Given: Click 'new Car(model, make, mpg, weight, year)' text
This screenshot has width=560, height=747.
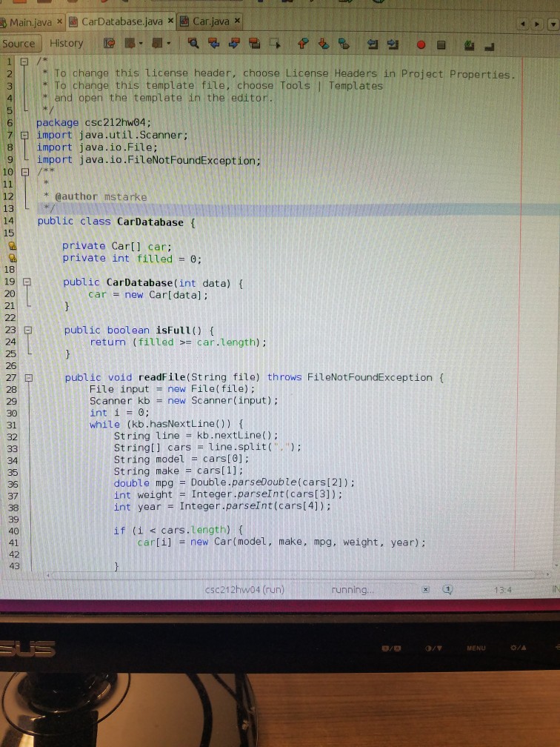Looking at the screenshot, I should 306,542.
